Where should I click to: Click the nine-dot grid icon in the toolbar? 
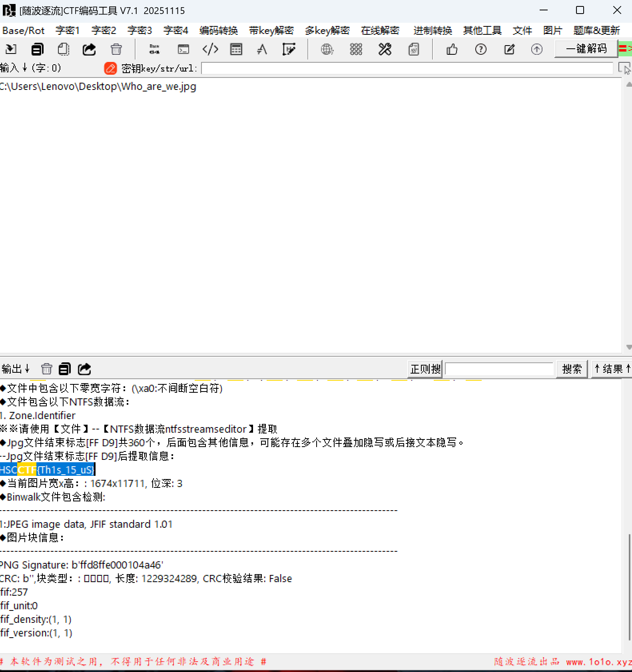(356, 50)
